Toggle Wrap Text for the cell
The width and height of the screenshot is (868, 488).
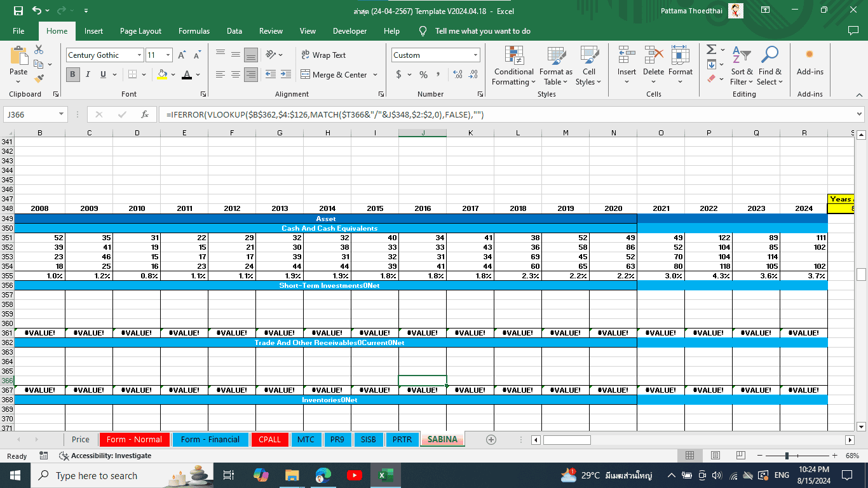[x=323, y=55]
